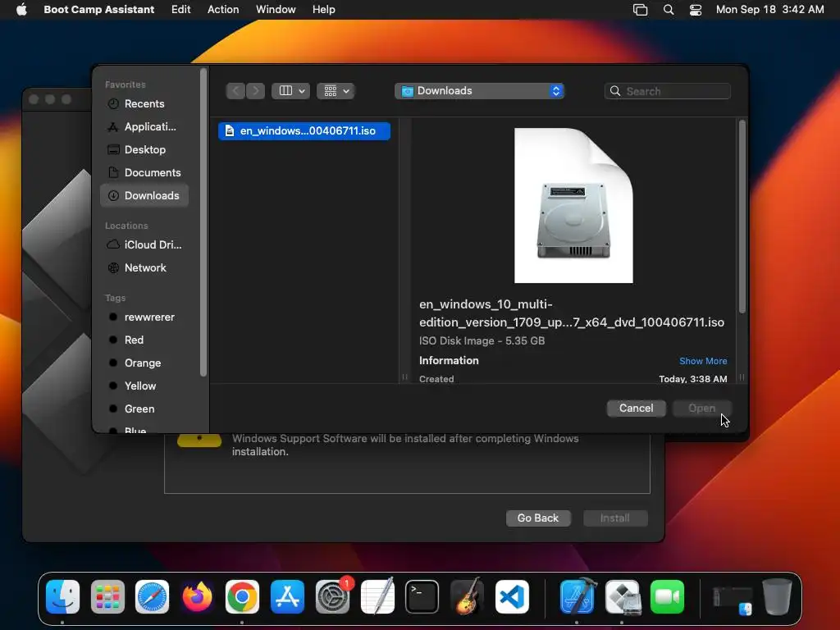Open GarageBand in the Dock

(x=467, y=597)
